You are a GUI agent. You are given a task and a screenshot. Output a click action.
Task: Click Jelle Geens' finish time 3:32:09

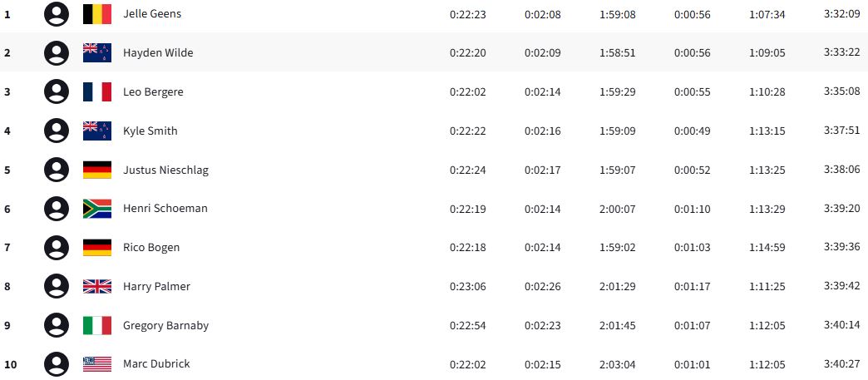pos(840,14)
